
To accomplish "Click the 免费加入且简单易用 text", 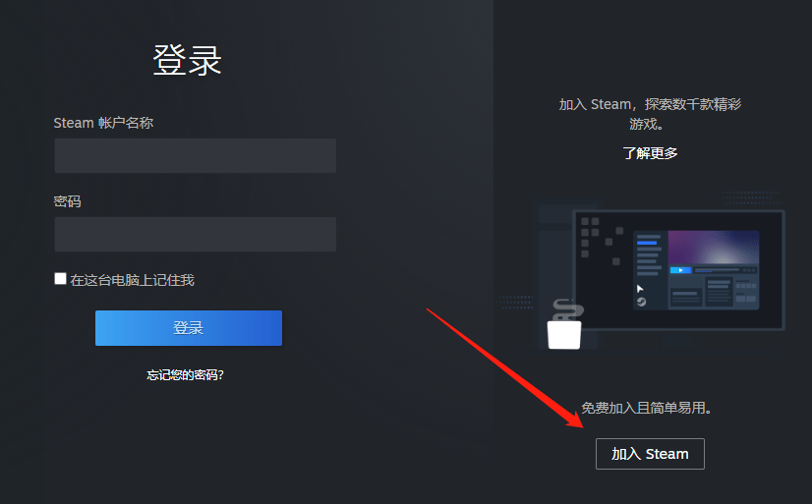I will (646, 408).
